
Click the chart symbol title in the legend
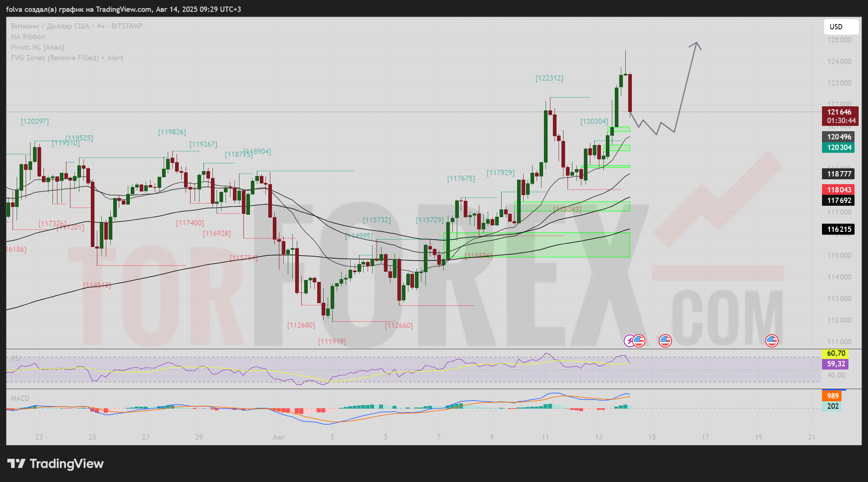(77, 26)
